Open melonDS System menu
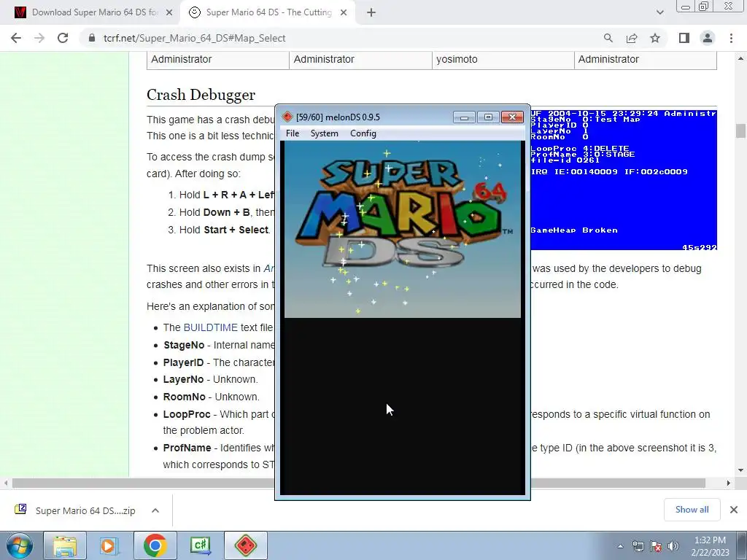 325,133
